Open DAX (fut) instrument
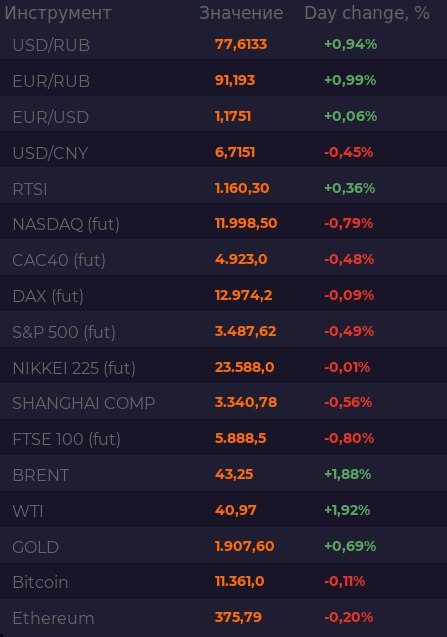The width and height of the screenshot is (447, 637). [48, 296]
